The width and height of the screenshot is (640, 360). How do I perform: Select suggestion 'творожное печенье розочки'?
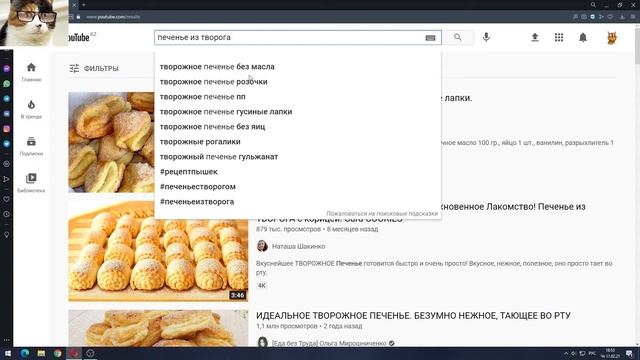coord(298,82)
